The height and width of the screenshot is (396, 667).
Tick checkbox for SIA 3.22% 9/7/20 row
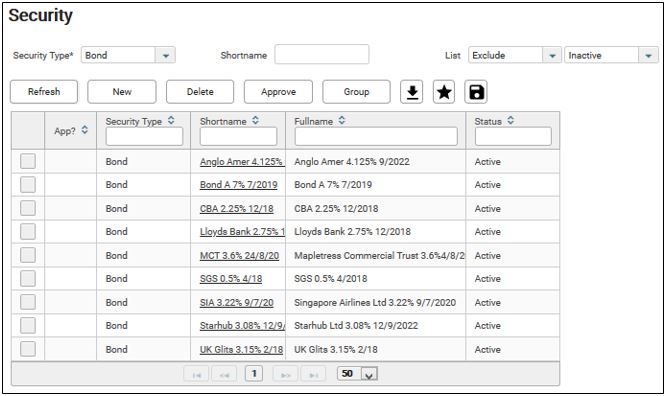pyautogui.click(x=28, y=302)
